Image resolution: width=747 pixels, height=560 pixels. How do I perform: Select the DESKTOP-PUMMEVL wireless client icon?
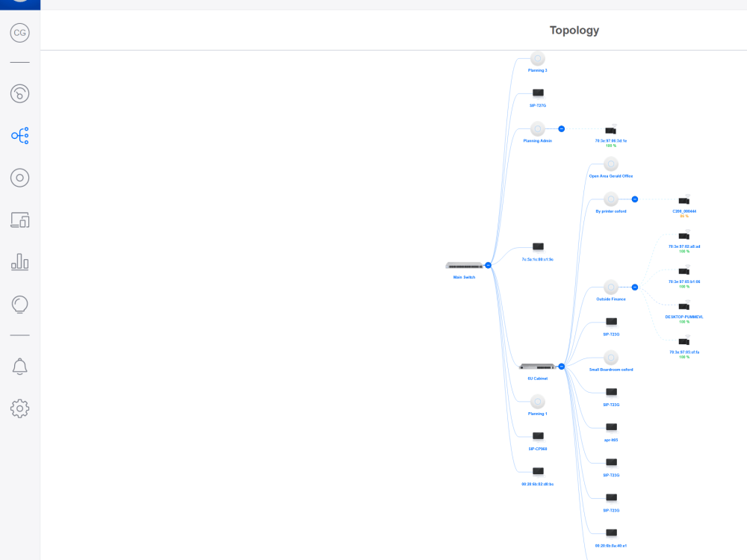684,305
